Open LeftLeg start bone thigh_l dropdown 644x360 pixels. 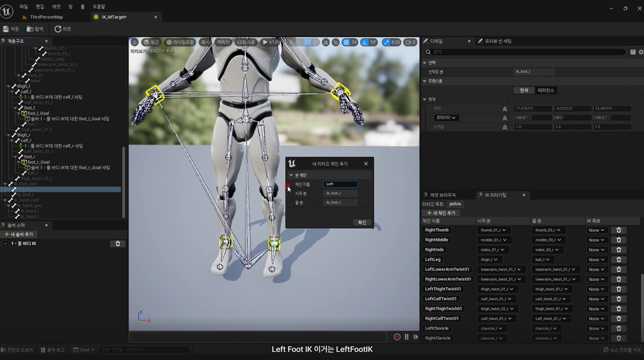489,260
